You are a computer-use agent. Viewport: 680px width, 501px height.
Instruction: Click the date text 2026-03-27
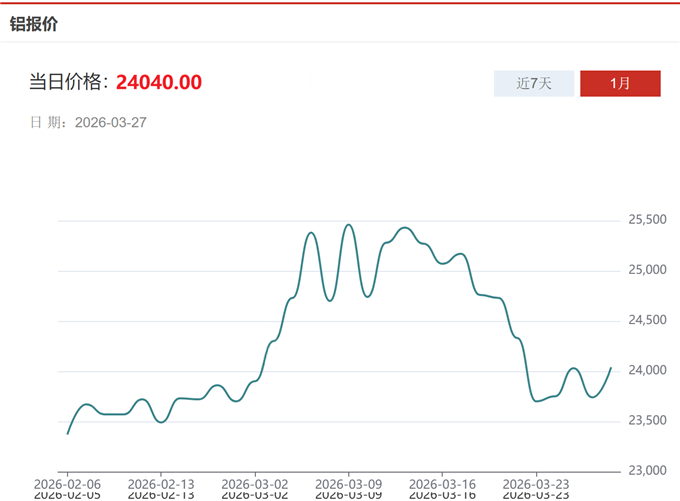111,122
